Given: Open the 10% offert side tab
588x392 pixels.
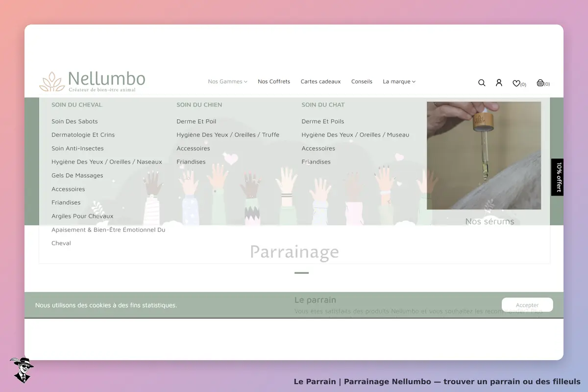Looking at the screenshot, I should pyautogui.click(x=557, y=177).
